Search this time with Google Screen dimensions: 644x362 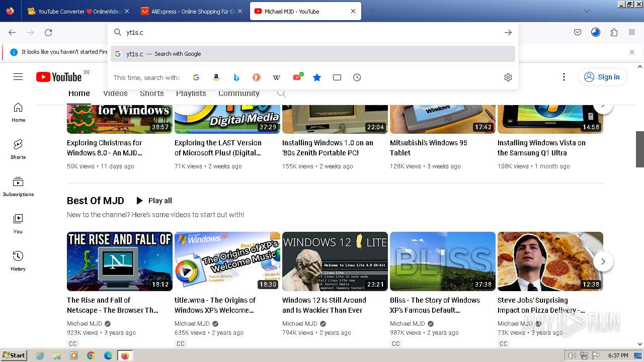coord(196,77)
